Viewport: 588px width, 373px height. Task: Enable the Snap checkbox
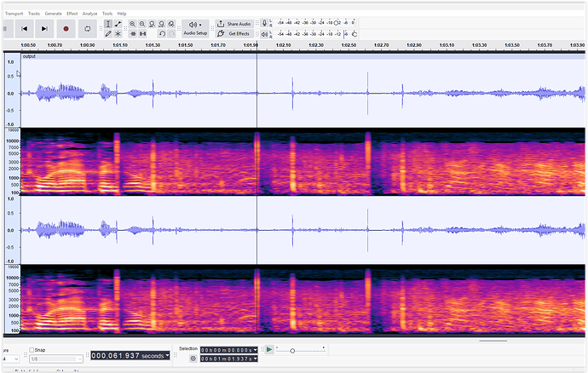point(32,350)
